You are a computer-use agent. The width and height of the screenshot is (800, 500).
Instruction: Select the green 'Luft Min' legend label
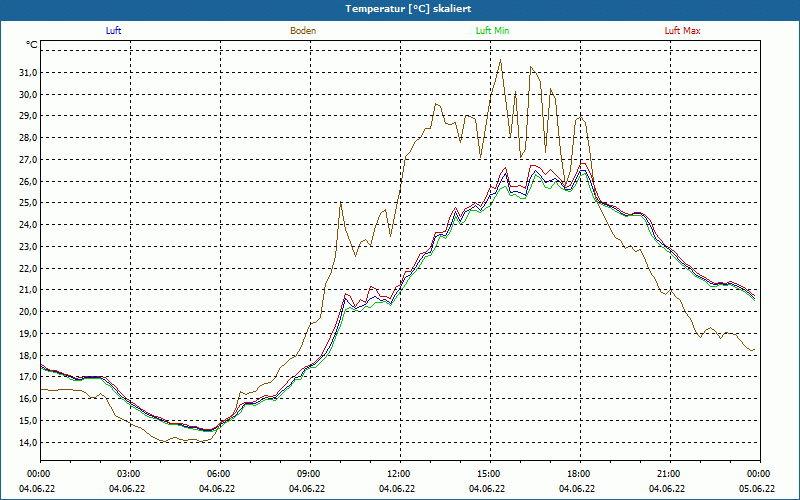(x=492, y=31)
